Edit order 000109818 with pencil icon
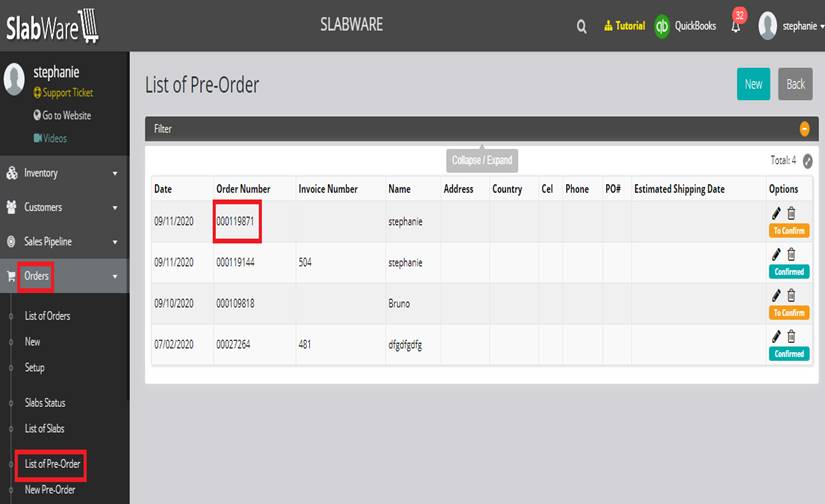The image size is (825, 504). 776,295
